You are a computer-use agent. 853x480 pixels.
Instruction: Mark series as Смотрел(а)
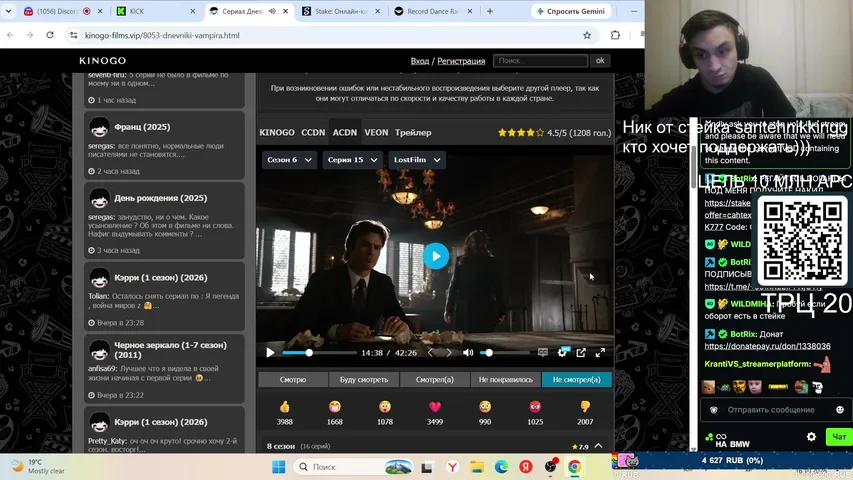tap(435, 379)
